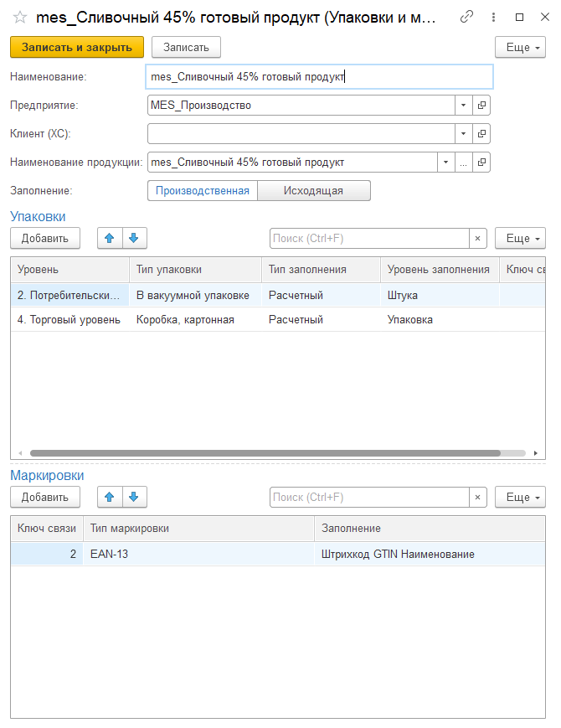The width and height of the screenshot is (561, 728).
Task: Clear the Упаковки search field
Action: (477, 239)
